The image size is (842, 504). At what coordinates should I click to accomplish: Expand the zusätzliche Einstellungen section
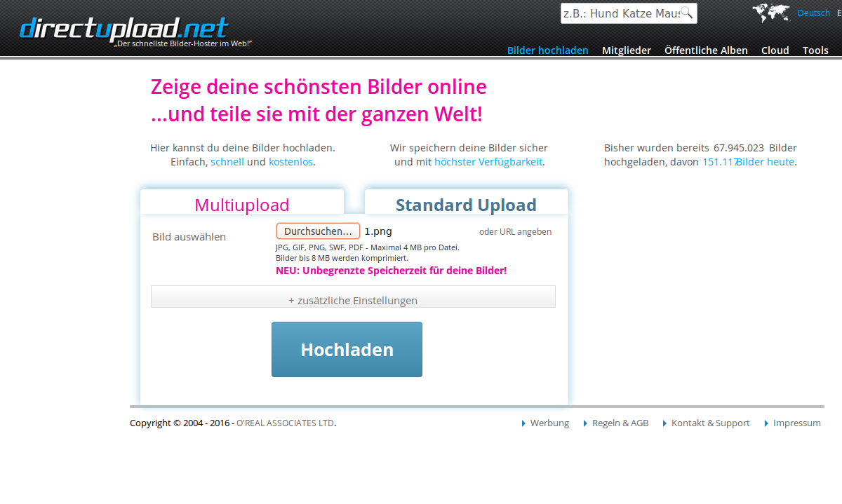[353, 300]
